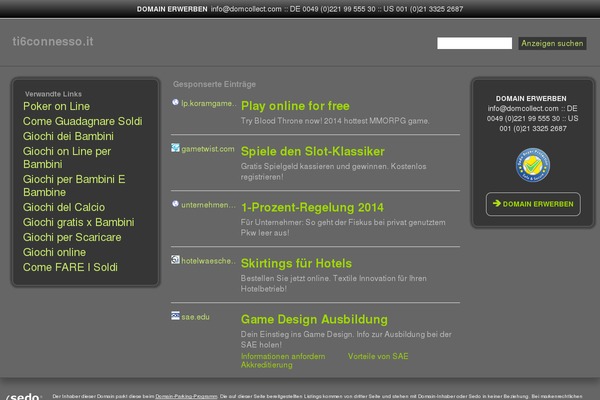The image size is (600, 400).
Task: Click the Für Unternehmer Fiskus description
Action: click(x=343, y=227)
